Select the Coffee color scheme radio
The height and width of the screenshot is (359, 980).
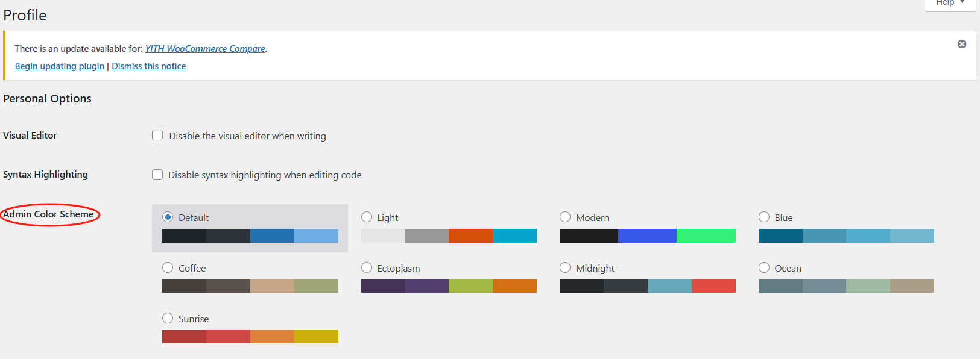coord(168,267)
